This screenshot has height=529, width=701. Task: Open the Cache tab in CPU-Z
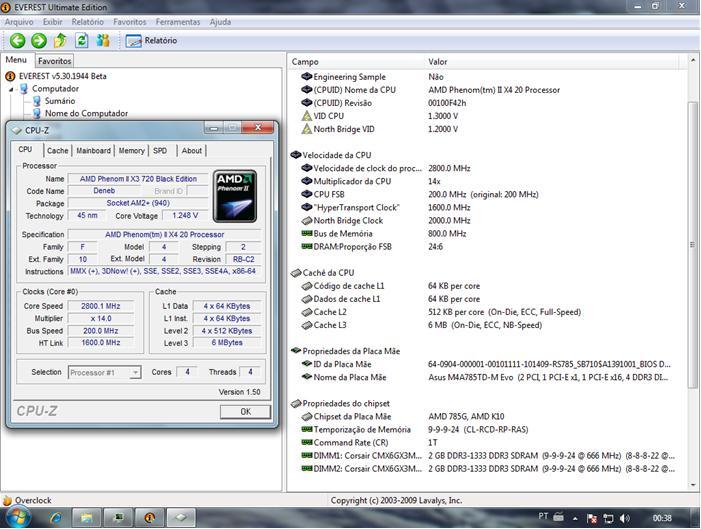click(58, 151)
